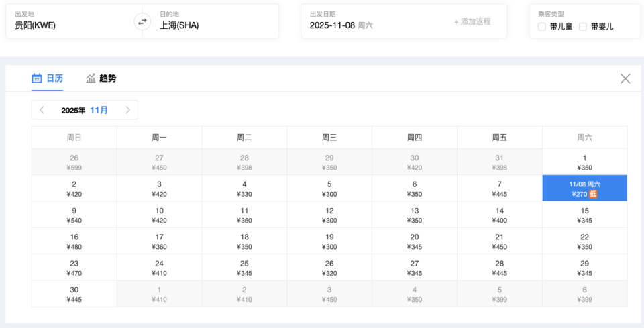The width and height of the screenshot is (644, 328).
Task: Open the 11月 month selector
Action: pos(99,110)
